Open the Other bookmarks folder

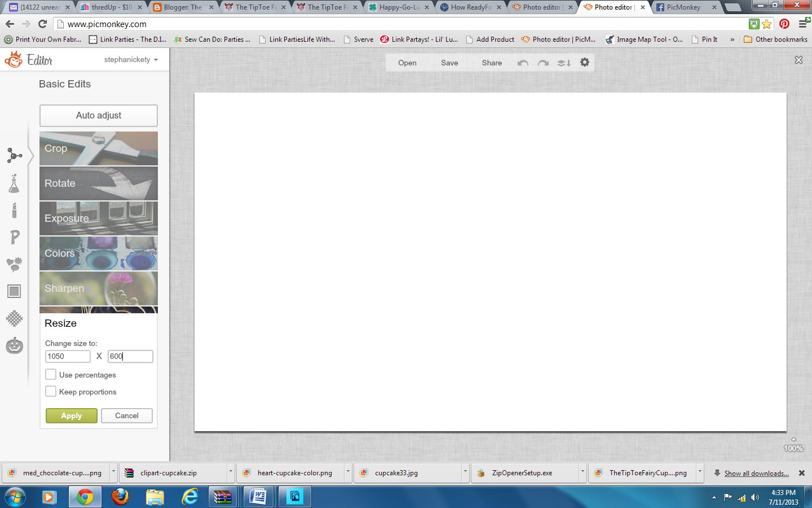pyautogui.click(x=775, y=40)
